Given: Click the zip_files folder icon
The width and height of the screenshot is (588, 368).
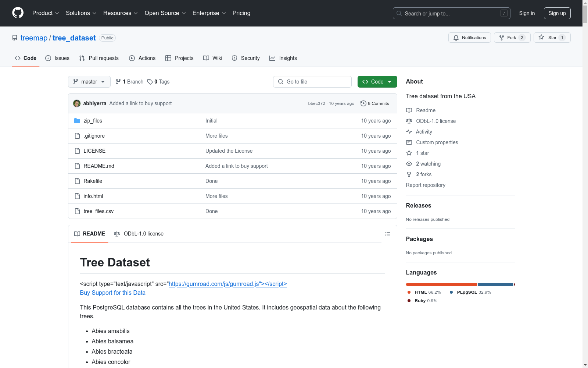Looking at the screenshot, I should pos(77,121).
